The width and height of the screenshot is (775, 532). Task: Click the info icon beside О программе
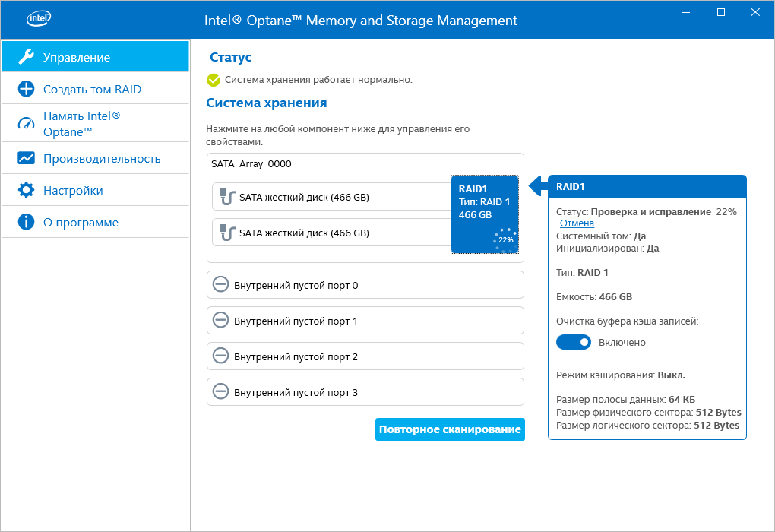click(x=26, y=222)
